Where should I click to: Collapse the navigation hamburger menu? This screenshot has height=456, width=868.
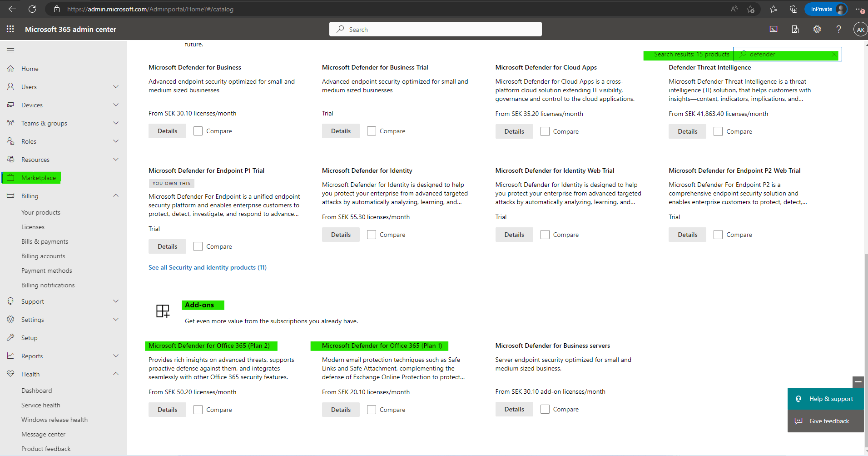10,50
